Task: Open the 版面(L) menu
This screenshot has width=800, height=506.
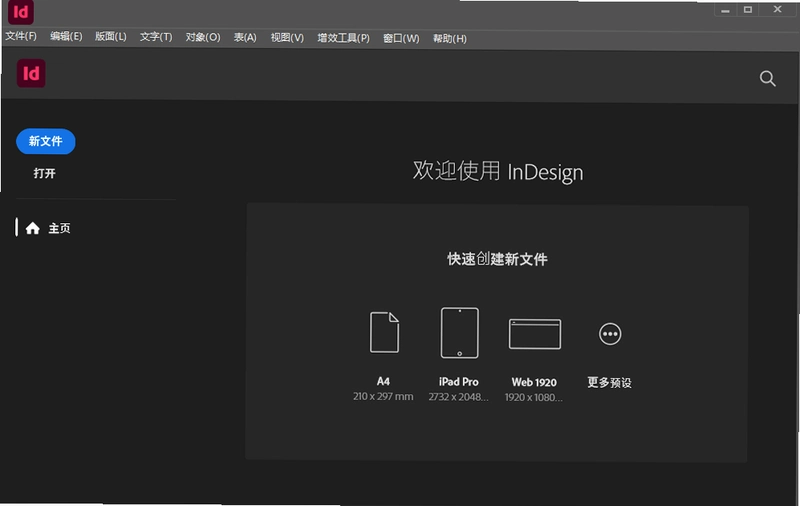Action: tap(111, 37)
